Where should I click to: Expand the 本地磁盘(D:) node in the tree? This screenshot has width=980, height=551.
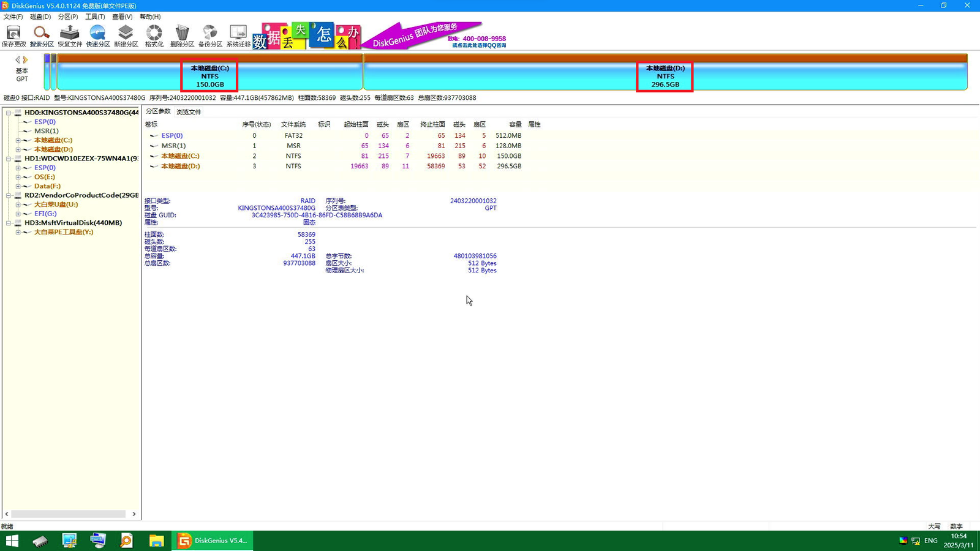[18, 149]
